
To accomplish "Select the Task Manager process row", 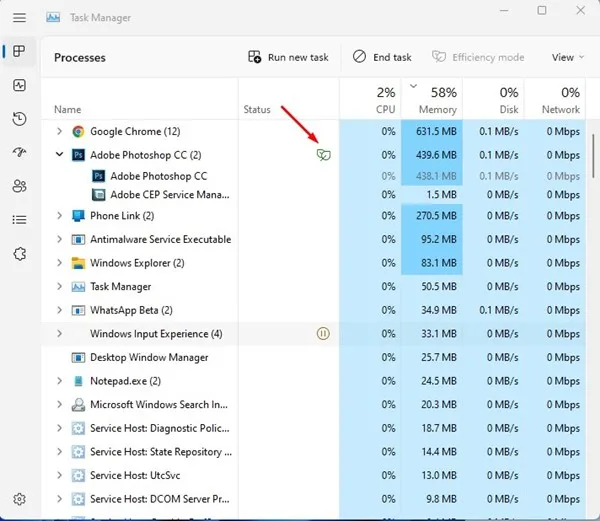I will pos(314,287).
